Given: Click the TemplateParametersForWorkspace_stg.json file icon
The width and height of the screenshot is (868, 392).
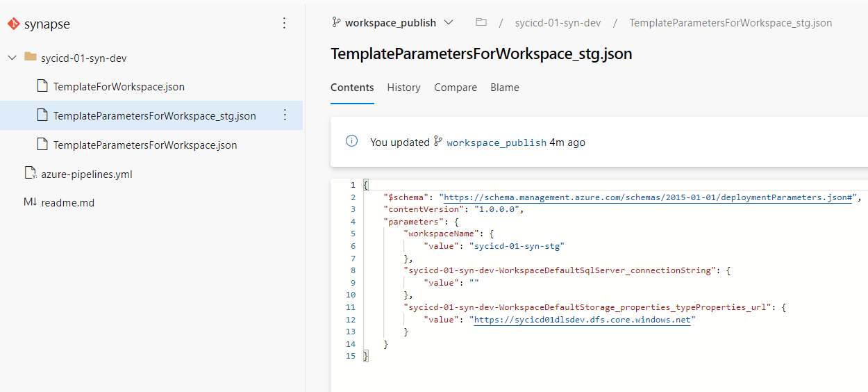Looking at the screenshot, I should [42, 115].
